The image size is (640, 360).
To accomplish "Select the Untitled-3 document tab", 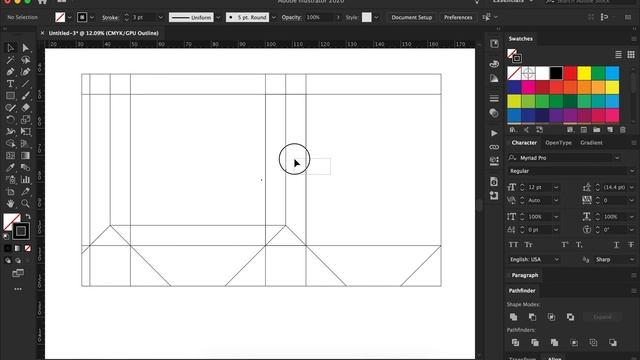I will [x=103, y=33].
